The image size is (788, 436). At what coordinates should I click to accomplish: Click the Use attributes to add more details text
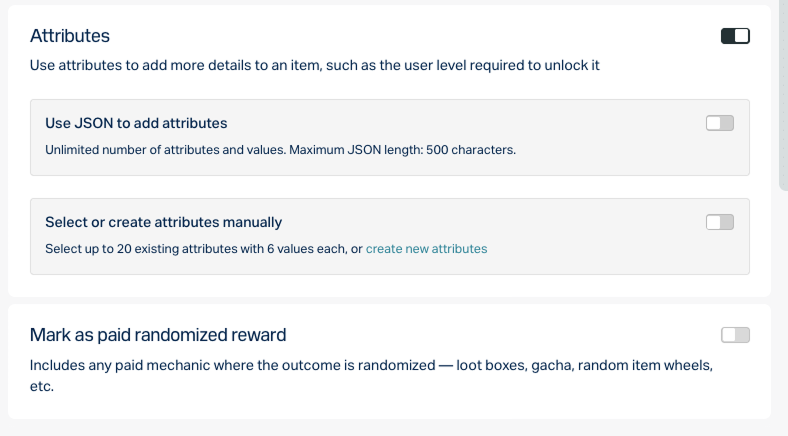[315, 65]
